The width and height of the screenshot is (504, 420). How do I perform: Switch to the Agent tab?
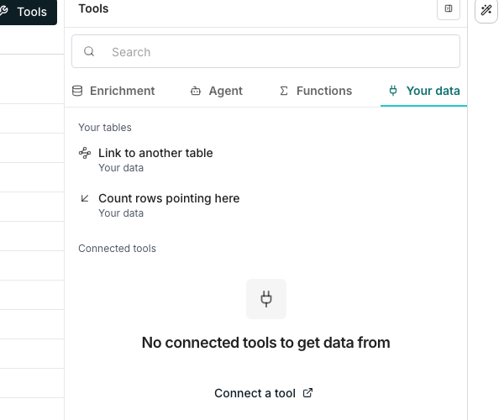click(217, 91)
